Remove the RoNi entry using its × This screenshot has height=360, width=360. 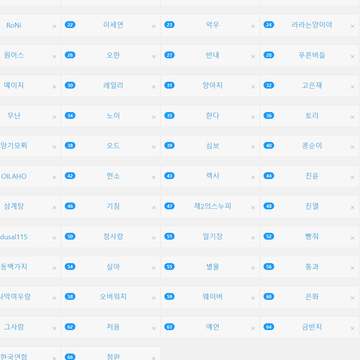[54, 27]
